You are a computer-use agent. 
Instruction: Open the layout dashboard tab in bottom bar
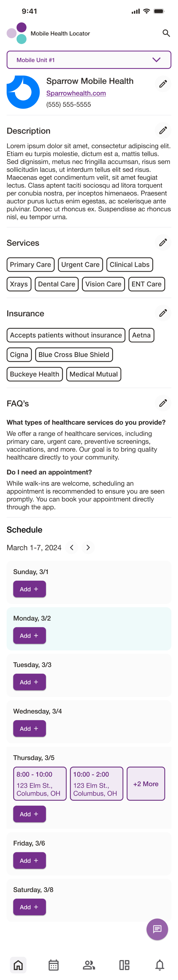click(125, 965)
